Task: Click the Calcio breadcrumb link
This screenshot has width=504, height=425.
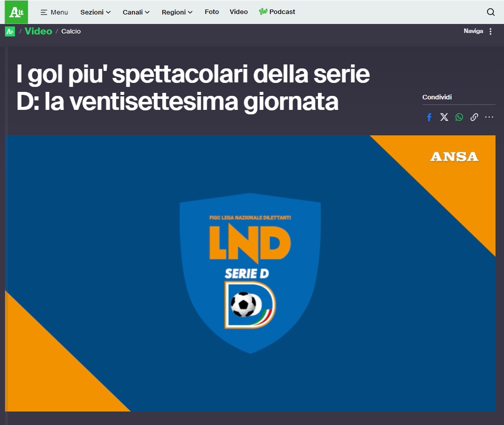Action: click(71, 31)
